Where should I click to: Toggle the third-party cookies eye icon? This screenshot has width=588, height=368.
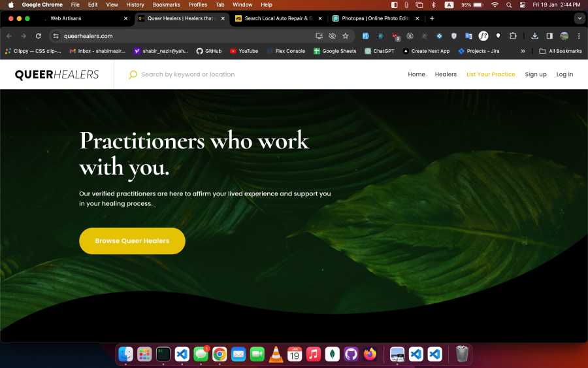click(332, 36)
